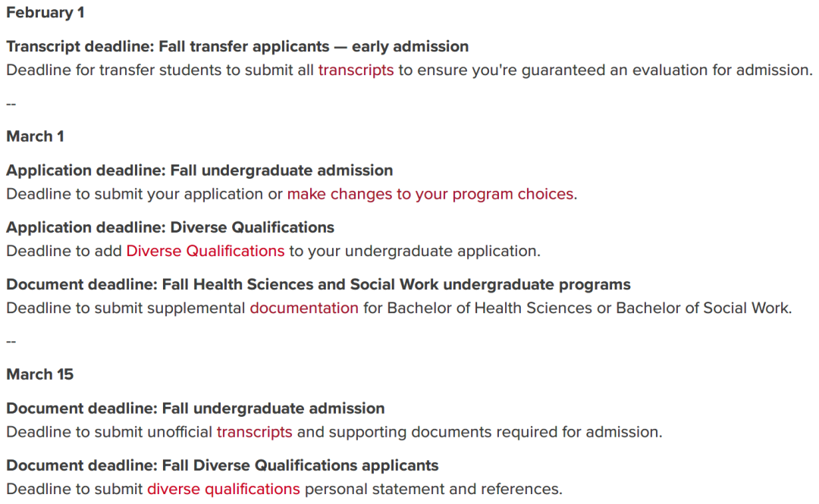This screenshot has height=504, width=819.
Task: Click the dash separator below February 1 section
Action: click(x=11, y=104)
